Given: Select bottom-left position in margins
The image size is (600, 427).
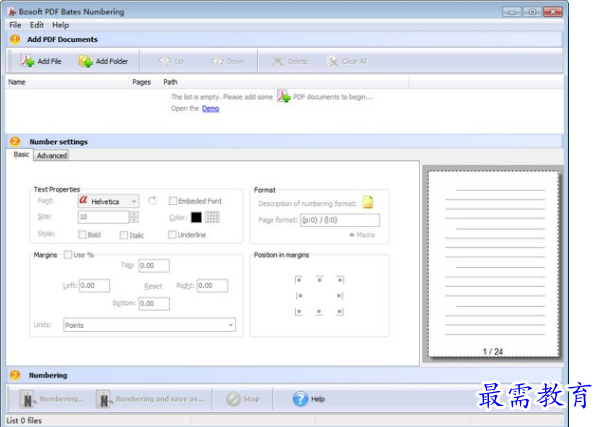Looking at the screenshot, I should pos(298,311).
